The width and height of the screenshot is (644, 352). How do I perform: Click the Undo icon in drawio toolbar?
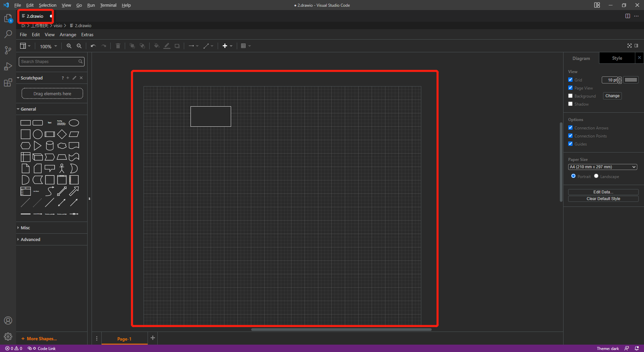click(93, 46)
